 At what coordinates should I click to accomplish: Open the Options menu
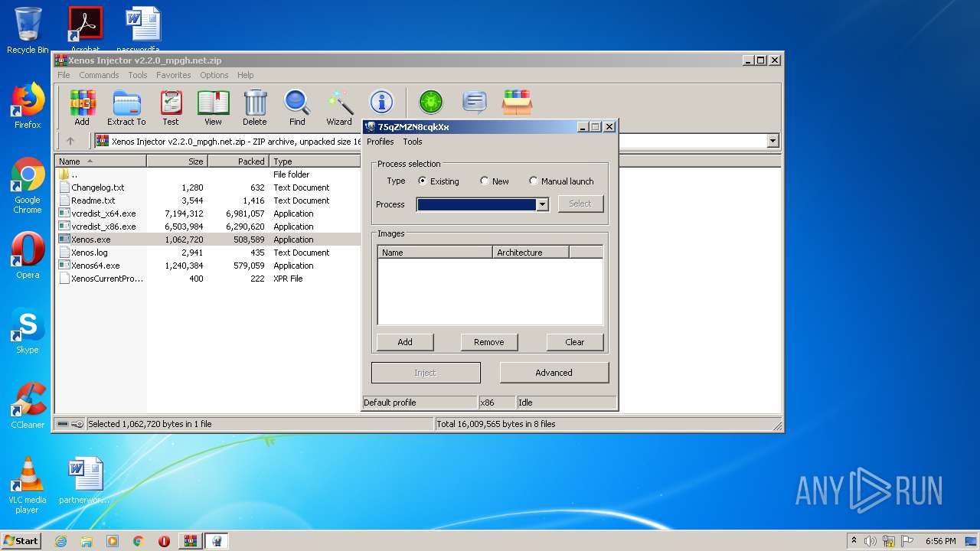214,75
